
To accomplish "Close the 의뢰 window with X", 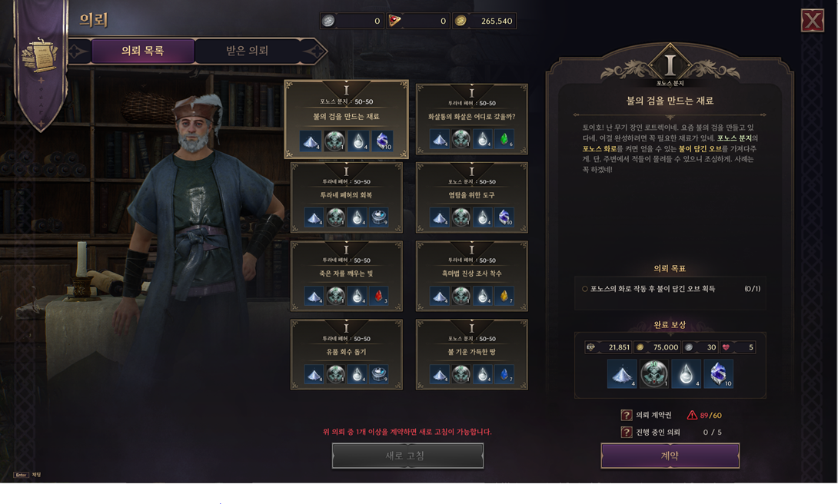I will (813, 21).
